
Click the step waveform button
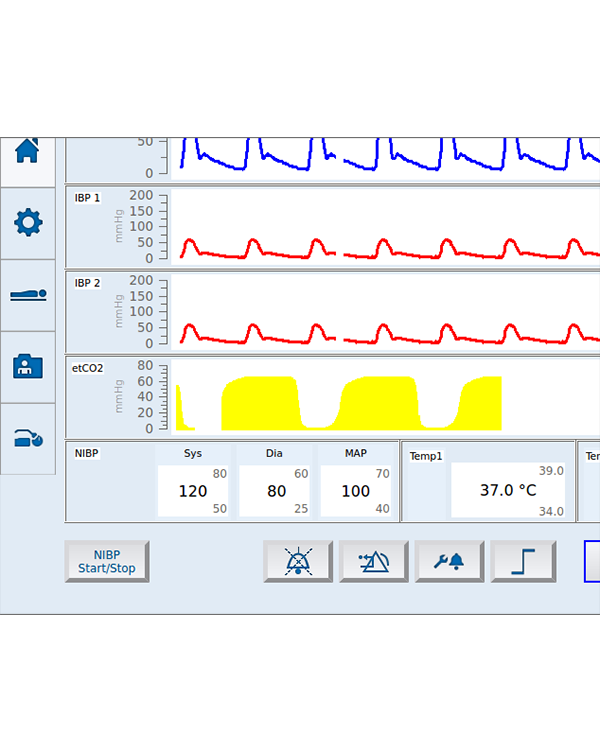(x=524, y=562)
